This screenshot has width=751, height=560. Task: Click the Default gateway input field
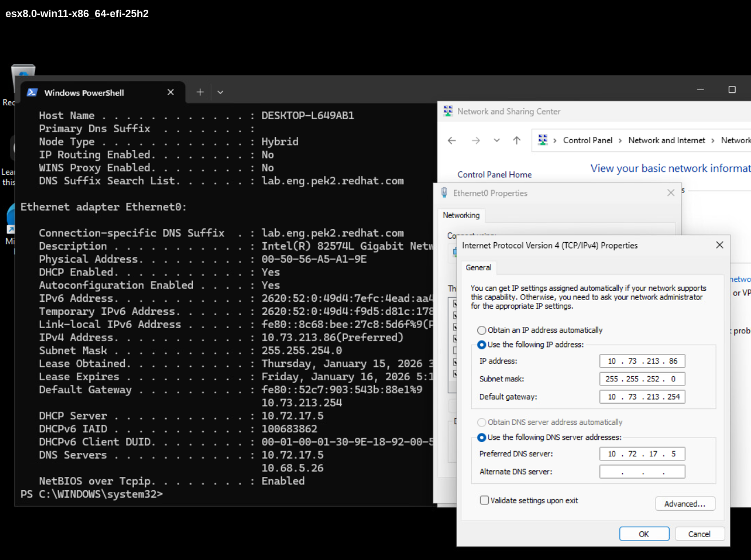(x=642, y=397)
